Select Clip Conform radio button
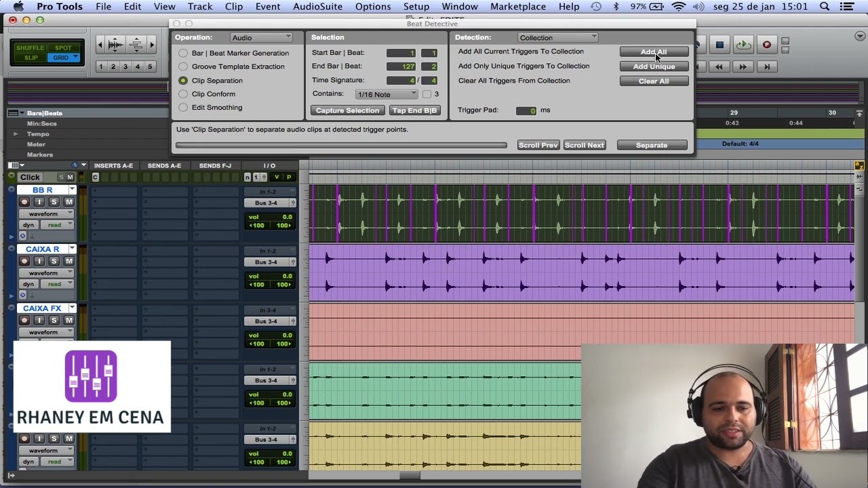This screenshot has height=488, width=868. 183,94
